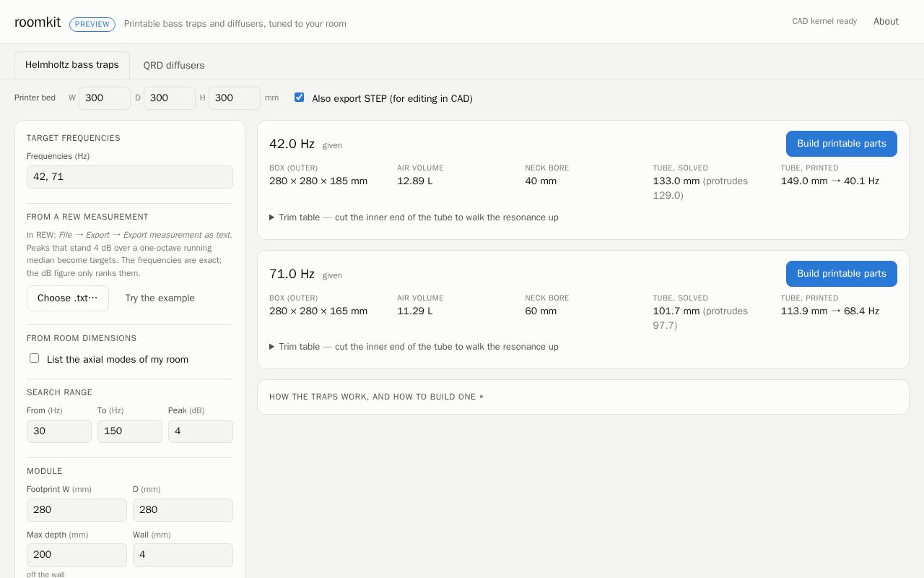Build printable parts for 71.0 Hz
The height and width of the screenshot is (578, 924).
(x=842, y=274)
